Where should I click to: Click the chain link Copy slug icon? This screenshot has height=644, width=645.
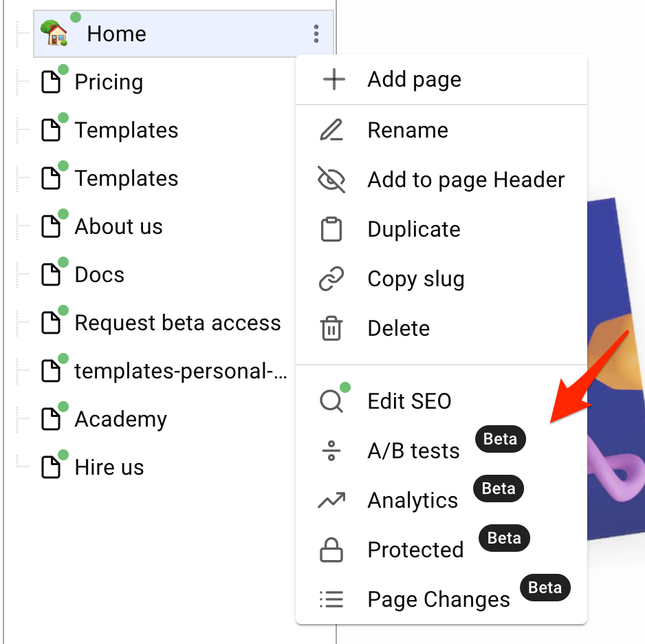(x=331, y=279)
